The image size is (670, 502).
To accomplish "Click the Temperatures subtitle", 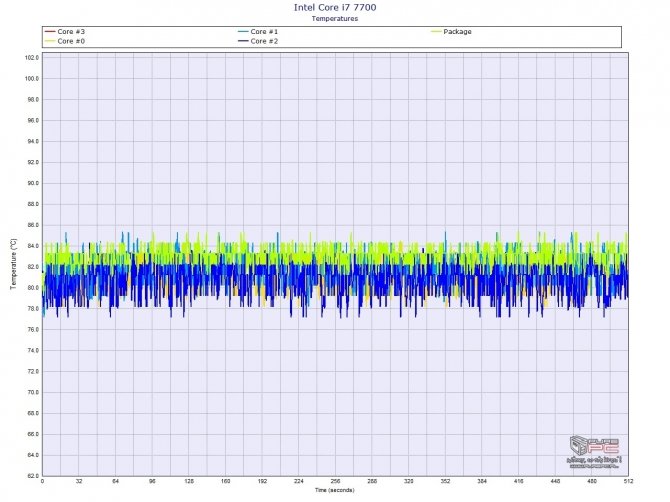I will tap(335, 18).
